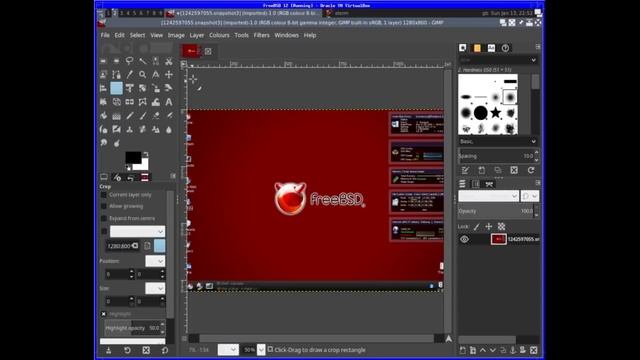Open the Layer menu
The width and height of the screenshot is (640, 360).
pyautogui.click(x=196, y=36)
